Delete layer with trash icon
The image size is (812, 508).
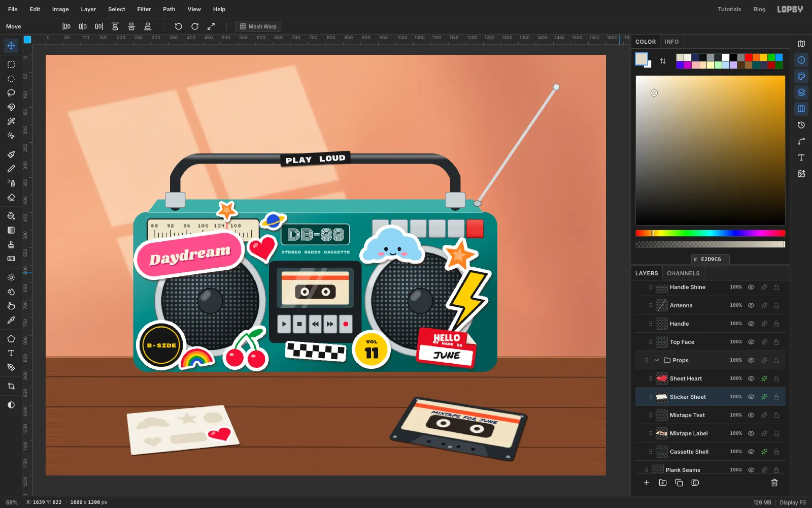point(774,483)
